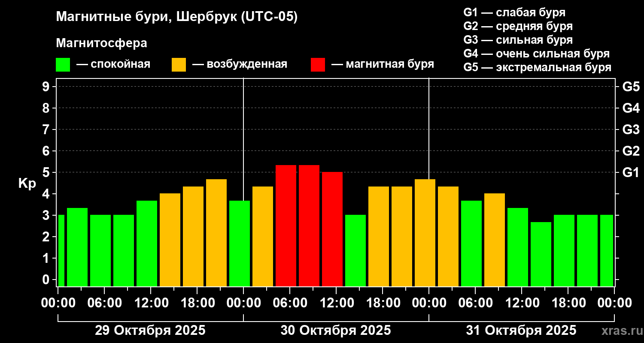The width and height of the screenshot is (644, 343).
Task: Click the green bar straddling midnight into 30 October
Action: click(240, 244)
